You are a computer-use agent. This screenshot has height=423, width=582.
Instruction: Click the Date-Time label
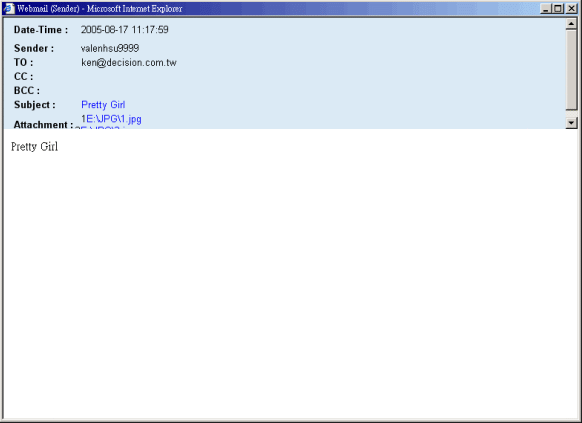click(x=41, y=30)
